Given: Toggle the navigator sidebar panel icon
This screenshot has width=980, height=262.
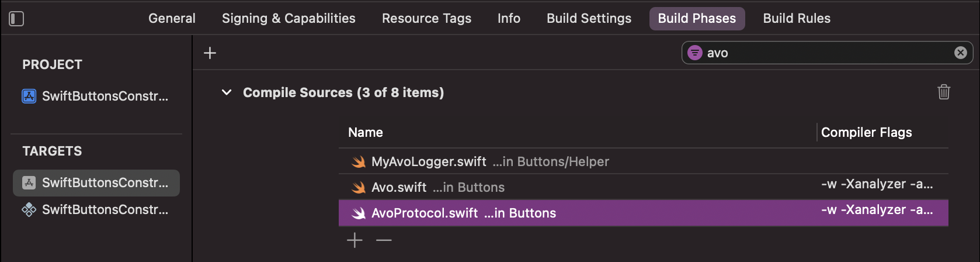Looking at the screenshot, I should click(x=16, y=19).
